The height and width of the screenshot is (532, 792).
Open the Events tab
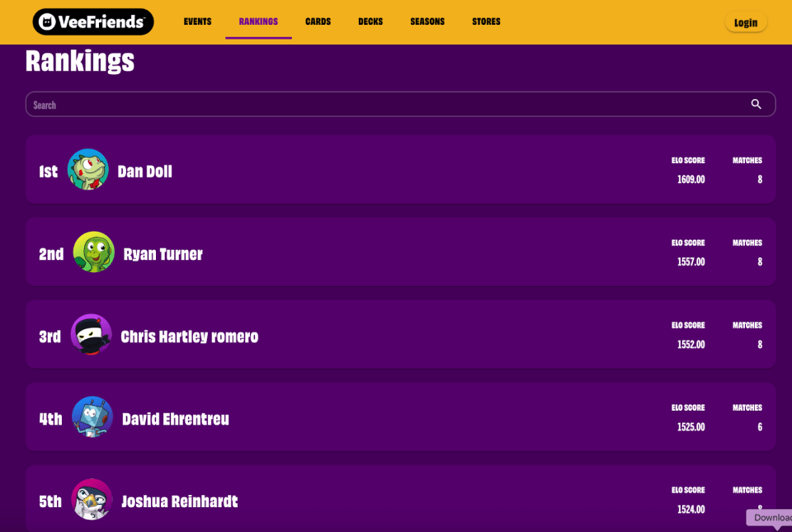(x=197, y=21)
